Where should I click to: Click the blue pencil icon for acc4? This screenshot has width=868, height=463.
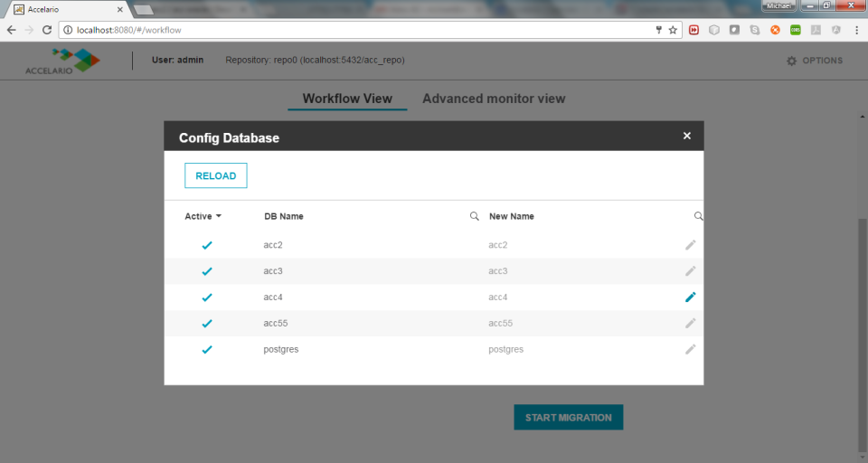click(x=690, y=298)
